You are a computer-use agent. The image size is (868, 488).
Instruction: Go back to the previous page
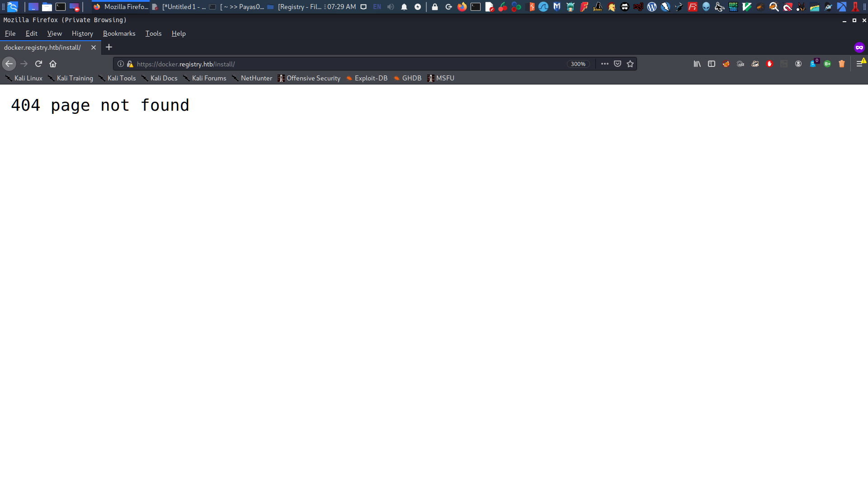[9, 64]
